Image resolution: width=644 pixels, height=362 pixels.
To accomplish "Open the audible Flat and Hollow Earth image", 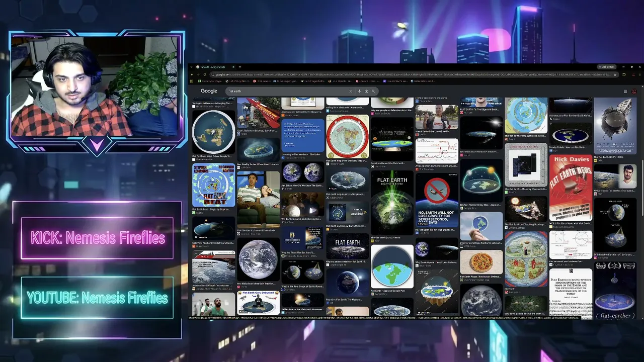I will coord(348,212).
